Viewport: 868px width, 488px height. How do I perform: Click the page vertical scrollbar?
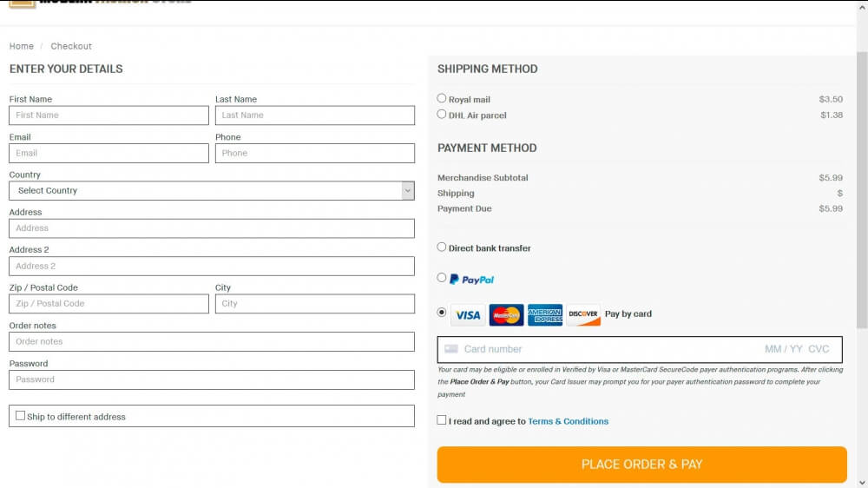coord(862,190)
